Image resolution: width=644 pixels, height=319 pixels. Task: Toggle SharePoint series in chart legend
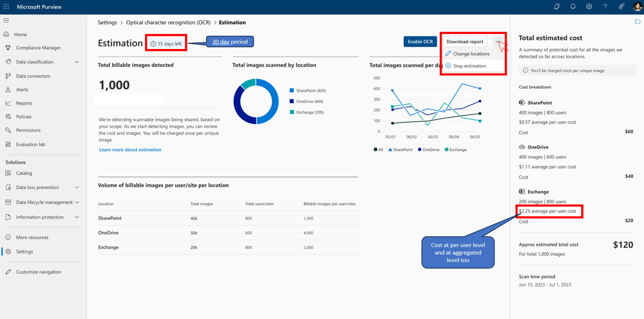pyautogui.click(x=400, y=150)
